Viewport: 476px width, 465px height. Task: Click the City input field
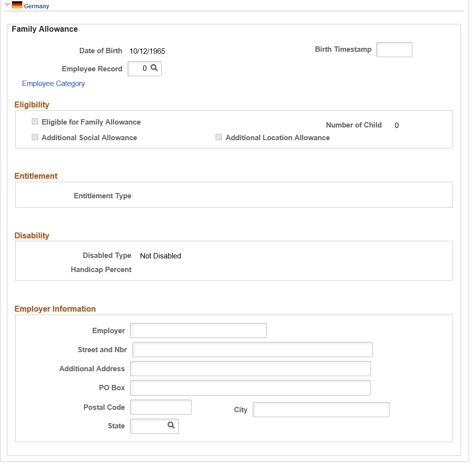(320, 409)
